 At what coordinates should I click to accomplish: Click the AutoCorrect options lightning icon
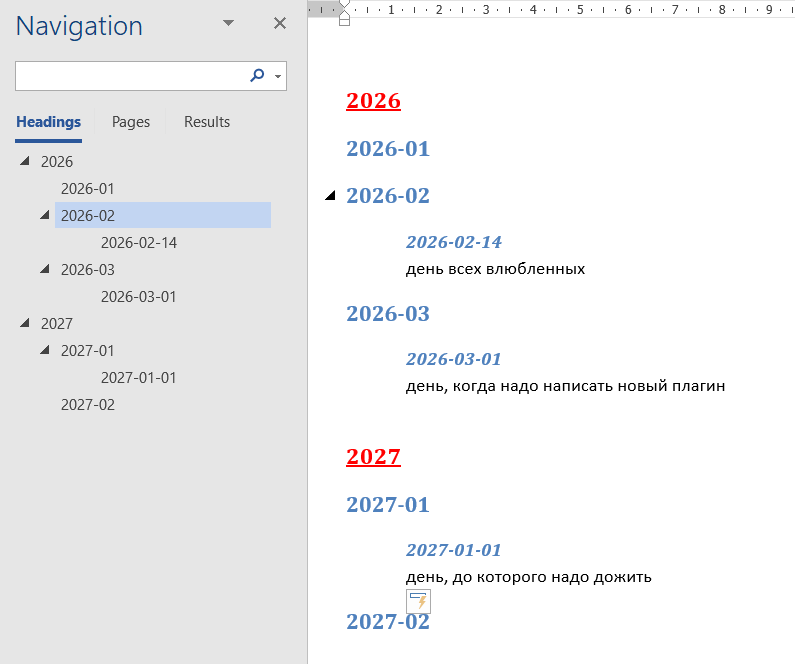pyautogui.click(x=418, y=601)
